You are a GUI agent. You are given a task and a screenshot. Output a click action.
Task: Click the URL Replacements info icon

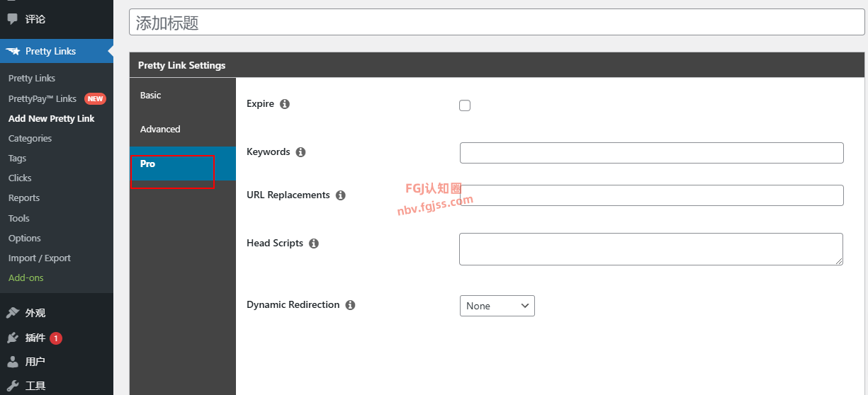pos(340,195)
